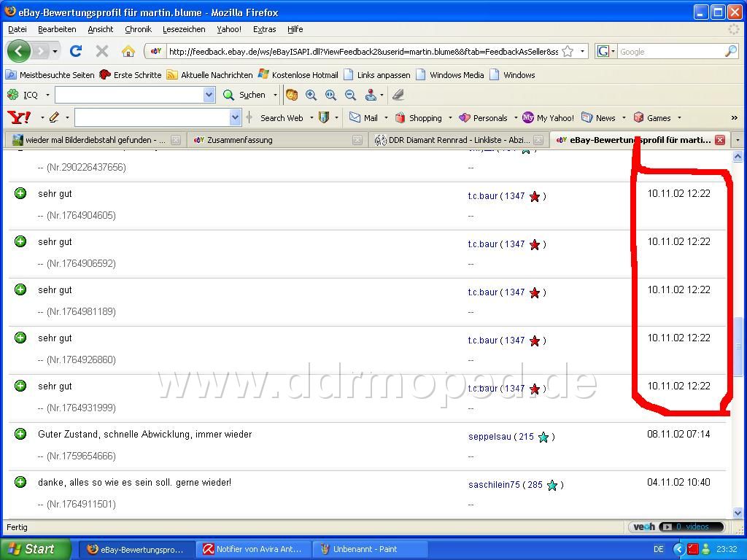
Task: Open the Mail button dropdown arrow
Action: click(x=386, y=117)
